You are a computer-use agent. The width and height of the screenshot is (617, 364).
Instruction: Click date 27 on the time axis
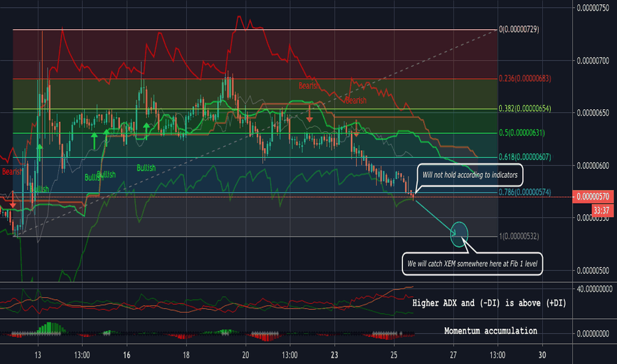click(453, 355)
